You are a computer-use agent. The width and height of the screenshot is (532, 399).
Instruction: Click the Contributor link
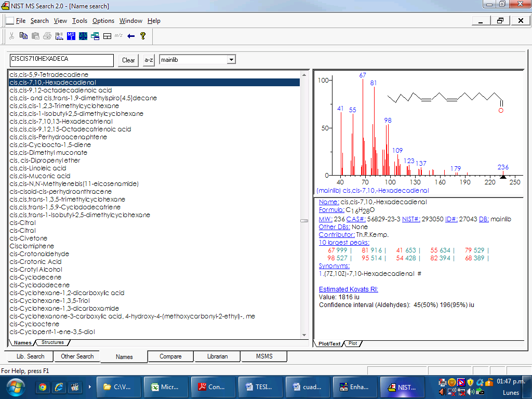click(x=337, y=234)
